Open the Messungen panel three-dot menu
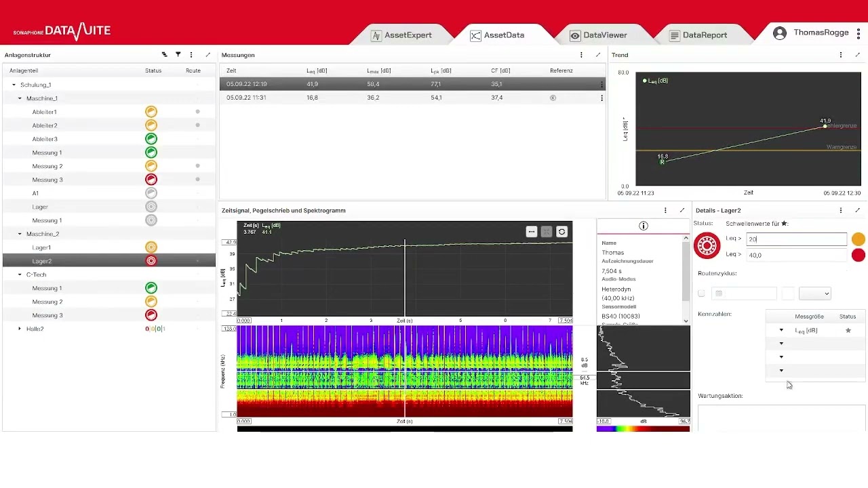868x488 pixels. point(581,55)
